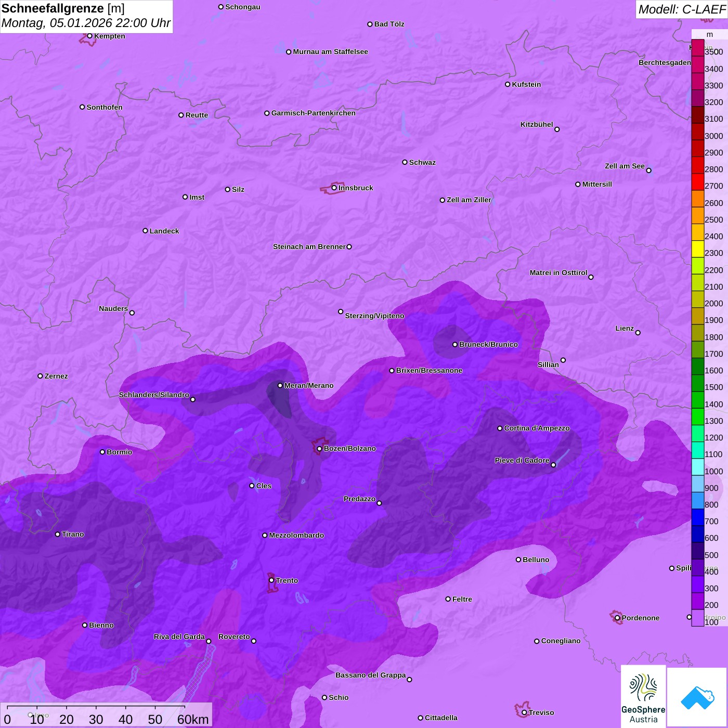Click the 'Schwaz' label
728x728 pixels.
423,162
